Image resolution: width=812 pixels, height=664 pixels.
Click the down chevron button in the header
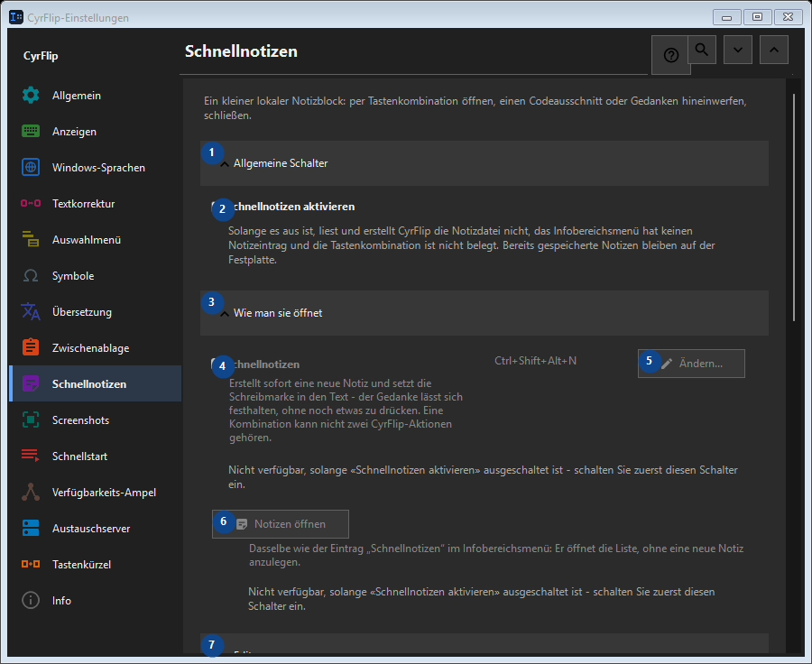(738, 50)
